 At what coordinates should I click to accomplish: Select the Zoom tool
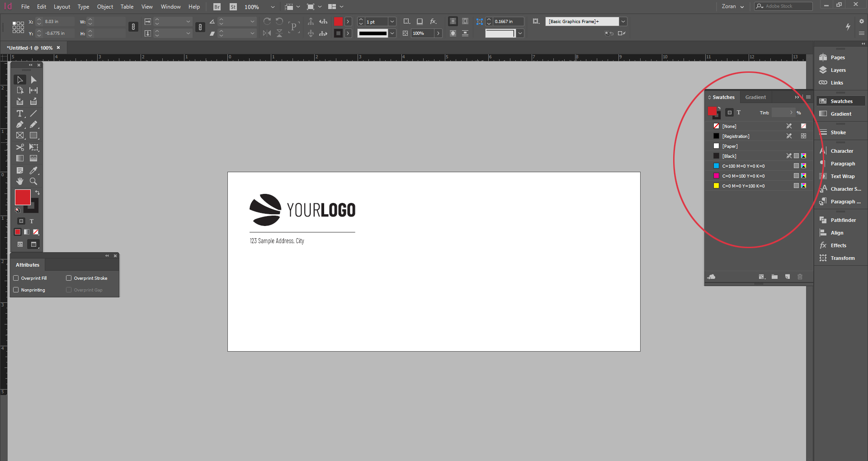pos(33,181)
